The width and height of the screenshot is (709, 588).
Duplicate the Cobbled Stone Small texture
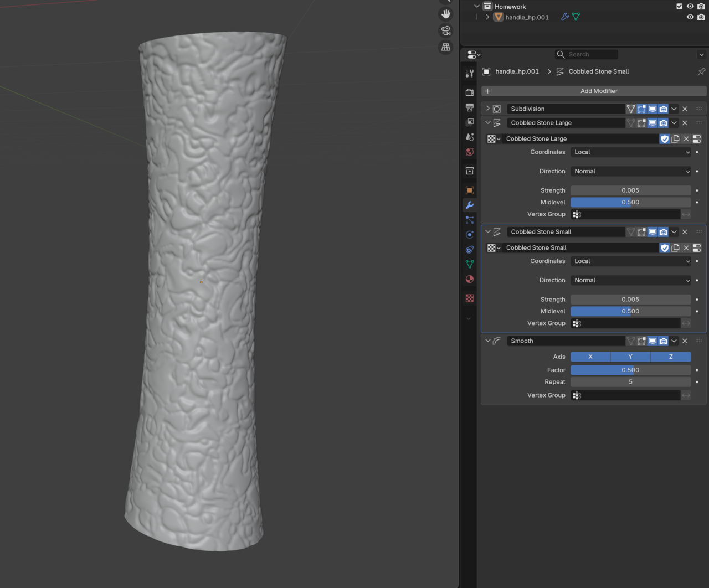point(675,248)
